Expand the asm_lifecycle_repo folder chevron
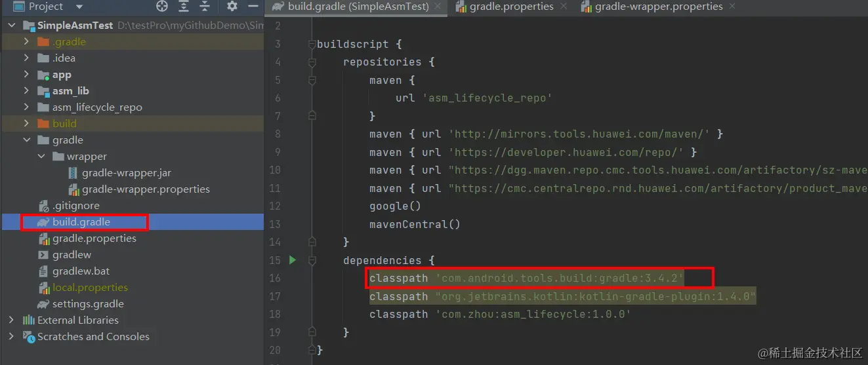 click(x=26, y=107)
